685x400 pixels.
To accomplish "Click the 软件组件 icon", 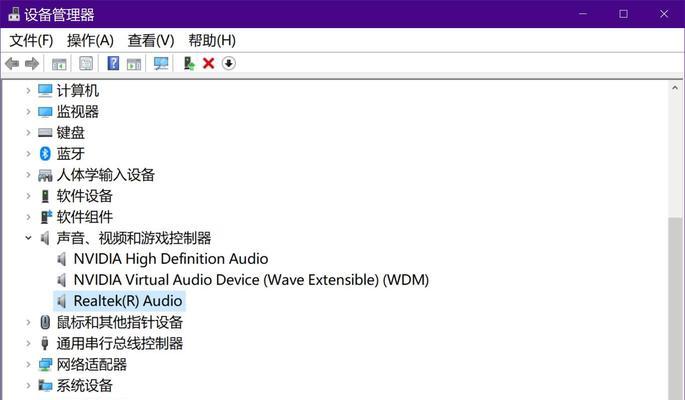I will [x=46, y=217].
